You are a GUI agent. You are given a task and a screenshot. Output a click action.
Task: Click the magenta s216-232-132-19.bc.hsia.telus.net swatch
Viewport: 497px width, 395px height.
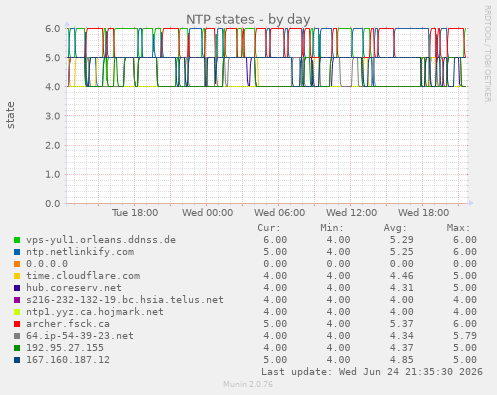(x=17, y=300)
